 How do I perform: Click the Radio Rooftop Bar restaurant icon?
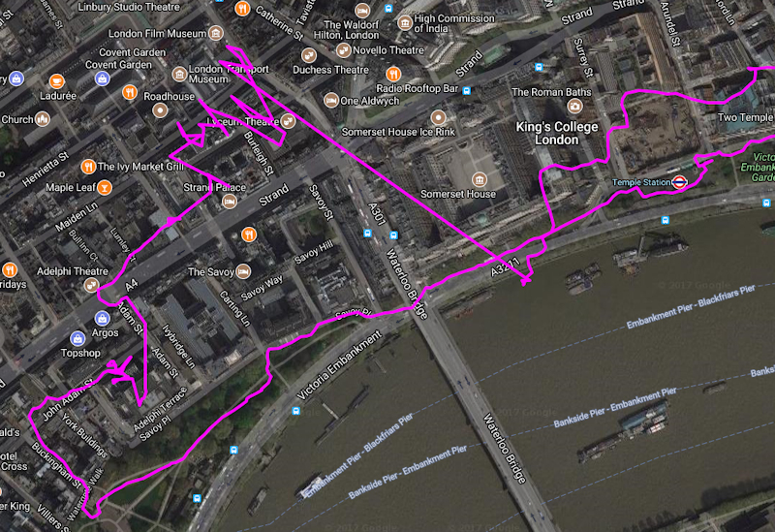coord(393,75)
